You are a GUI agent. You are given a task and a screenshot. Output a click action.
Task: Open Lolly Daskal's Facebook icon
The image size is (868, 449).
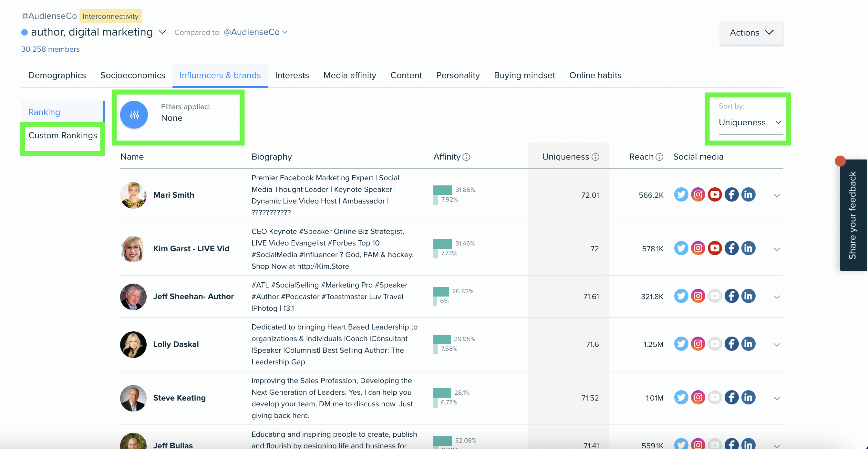731,344
